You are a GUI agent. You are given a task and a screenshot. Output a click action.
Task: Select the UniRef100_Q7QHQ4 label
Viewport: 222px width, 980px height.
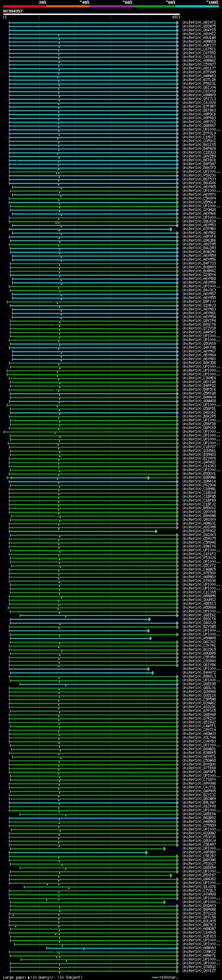pyautogui.click(x=199, y=210)
